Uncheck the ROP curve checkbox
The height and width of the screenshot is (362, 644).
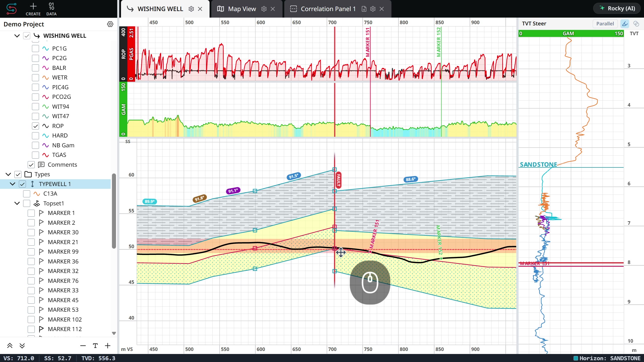click(35, 126)
